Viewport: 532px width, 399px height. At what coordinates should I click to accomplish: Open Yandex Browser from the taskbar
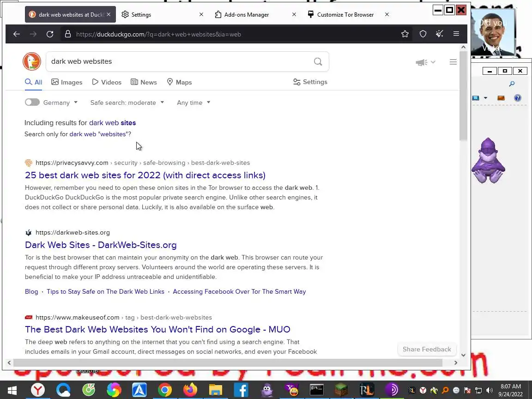coord(38,390)
